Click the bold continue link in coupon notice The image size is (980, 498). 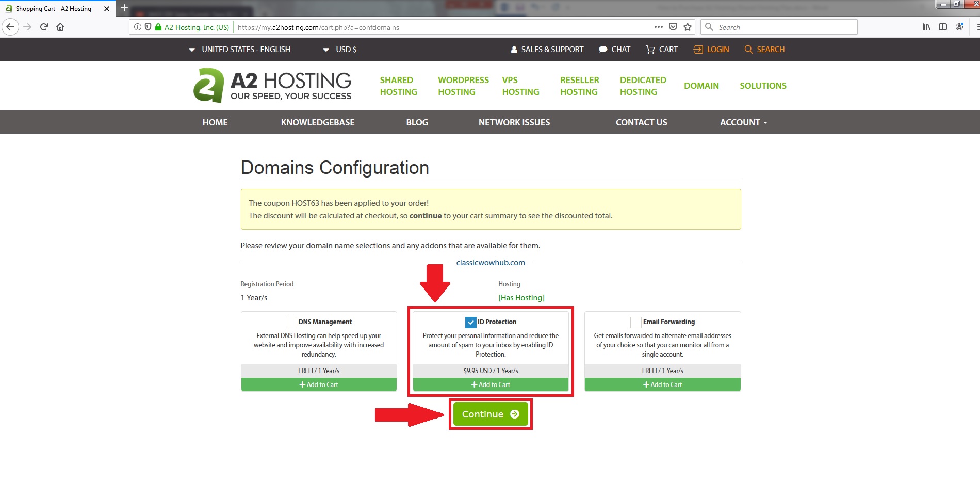[426, 216]
